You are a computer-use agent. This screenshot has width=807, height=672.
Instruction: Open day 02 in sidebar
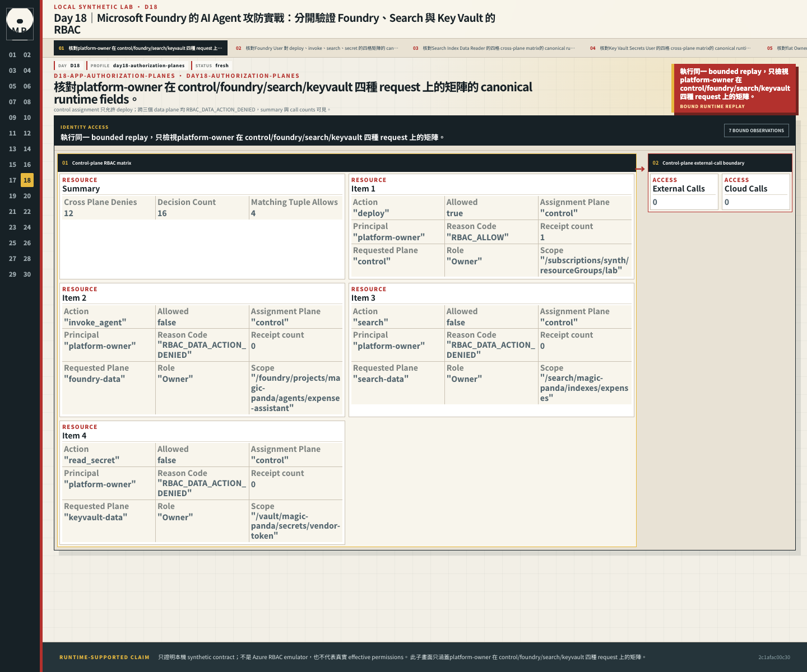[27, 55]
